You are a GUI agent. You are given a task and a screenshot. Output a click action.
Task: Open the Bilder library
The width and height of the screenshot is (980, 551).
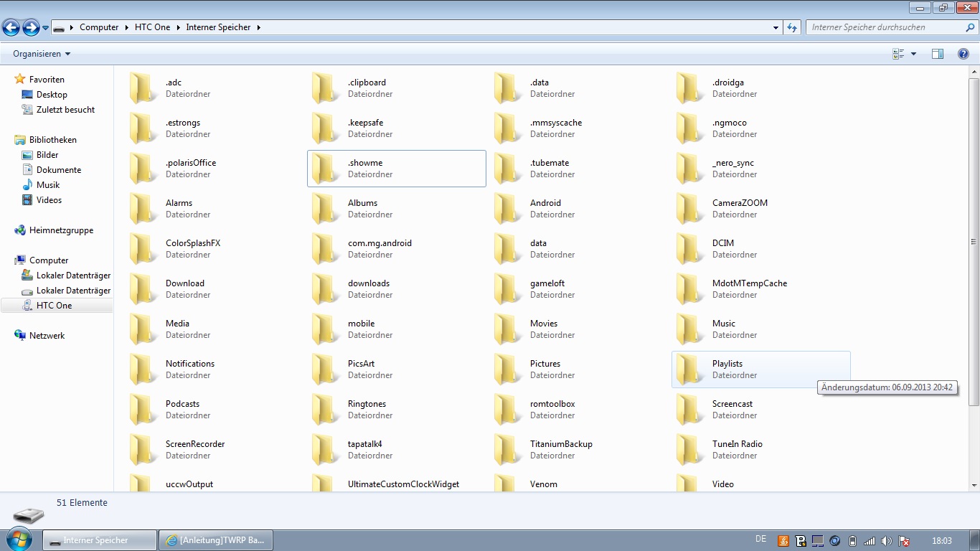(47, 155)
